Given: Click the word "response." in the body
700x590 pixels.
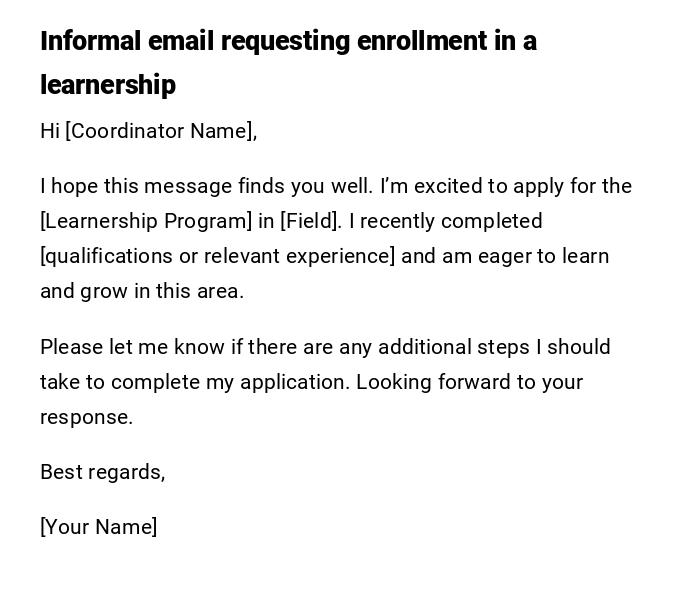Looking at the screenshot, I should pos(86,417).
